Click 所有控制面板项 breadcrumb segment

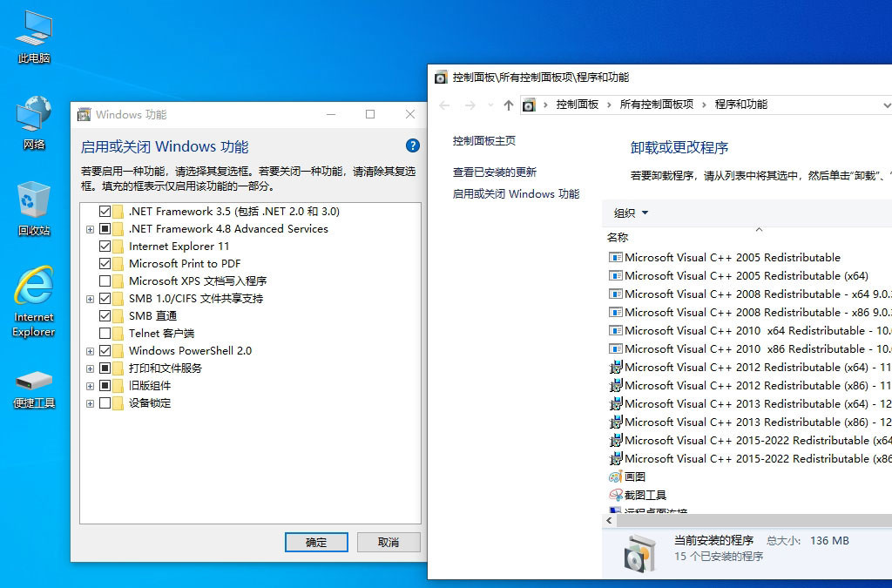click(657, 105)
